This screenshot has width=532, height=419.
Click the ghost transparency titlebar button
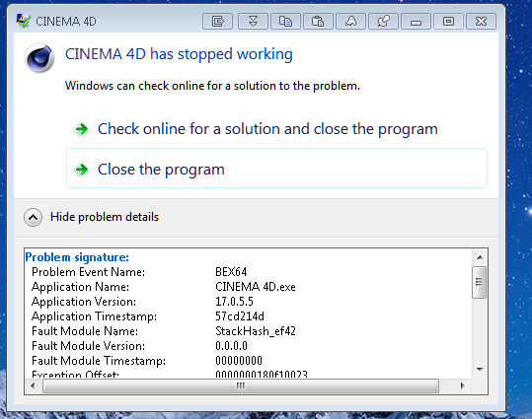point(350,22)
